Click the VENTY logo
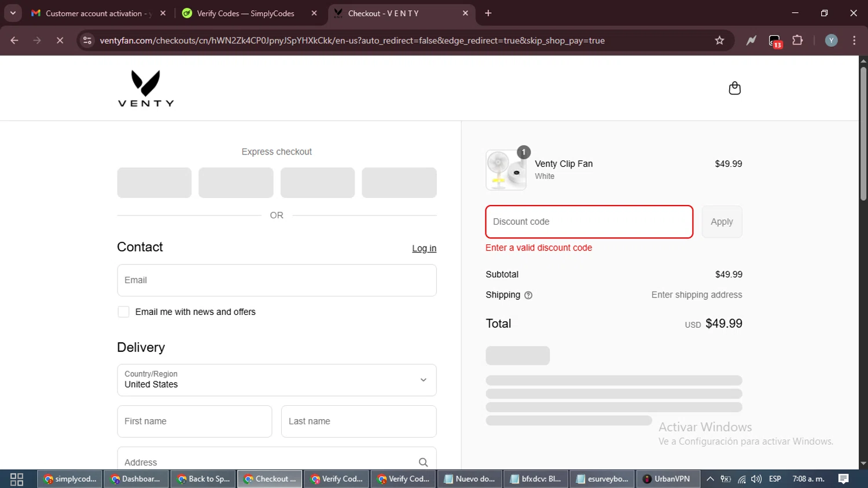The height and width of the screenshot is (488, 868). [x=146, y=88]
